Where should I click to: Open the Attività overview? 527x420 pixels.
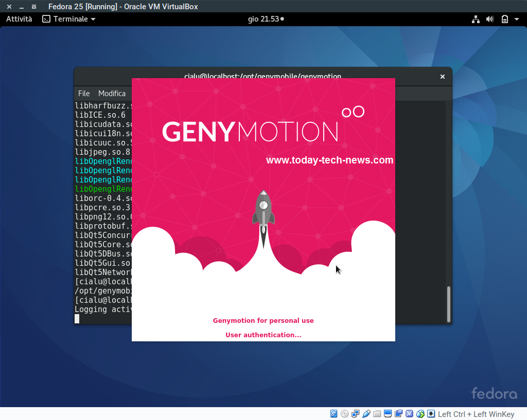pyautogui.click(x=19, y=19)
